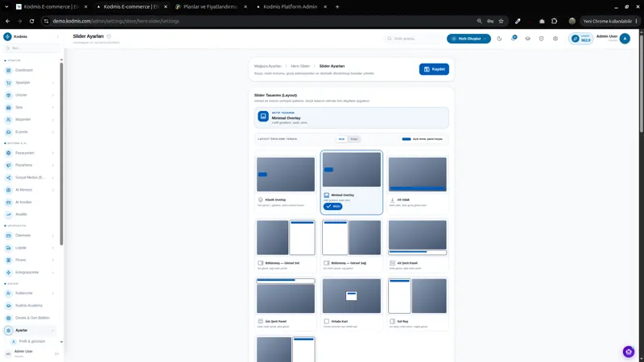Open the Stok sidebar icon
Viewport: 644px width, 362px height.
[9, 107]
